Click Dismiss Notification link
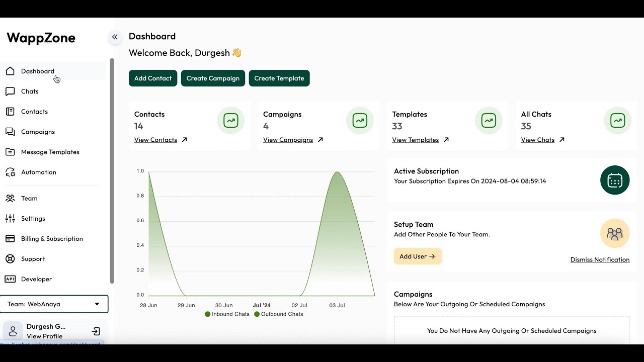The height and width of the screenshot is (362, 644). (600, 259)
